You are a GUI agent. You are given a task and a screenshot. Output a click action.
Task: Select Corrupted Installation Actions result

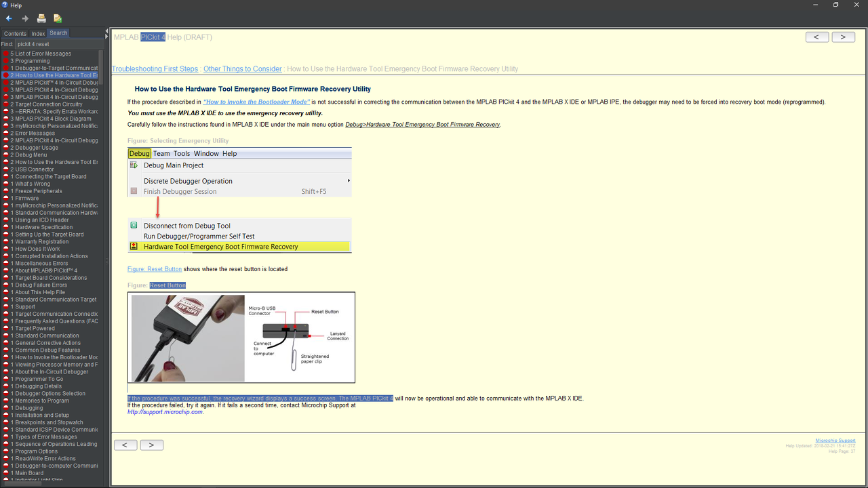pyautogui.click(x=49, y=256)
